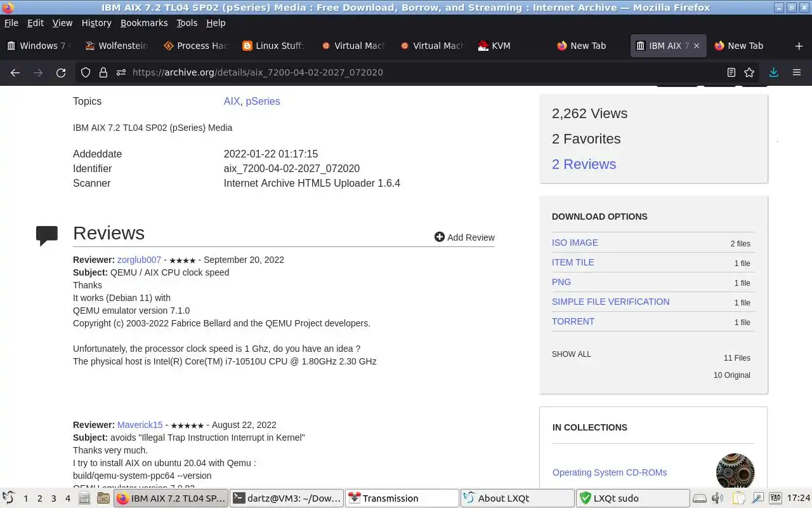Show site security padlock information
The width and height of the screenshot is (812, 508).
tap(103, 72)
